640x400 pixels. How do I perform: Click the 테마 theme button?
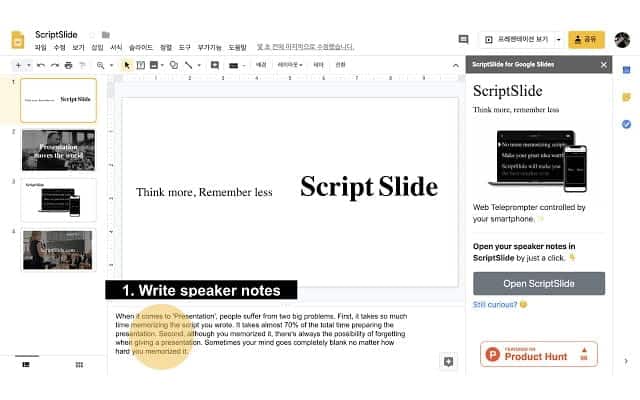pos(318,65)
